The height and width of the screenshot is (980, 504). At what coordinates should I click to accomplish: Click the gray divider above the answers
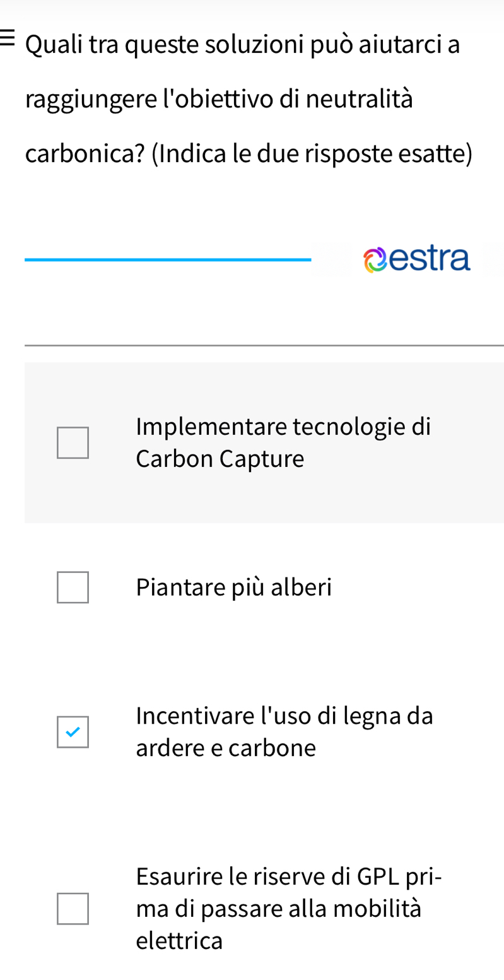click(x=264, y=346)
